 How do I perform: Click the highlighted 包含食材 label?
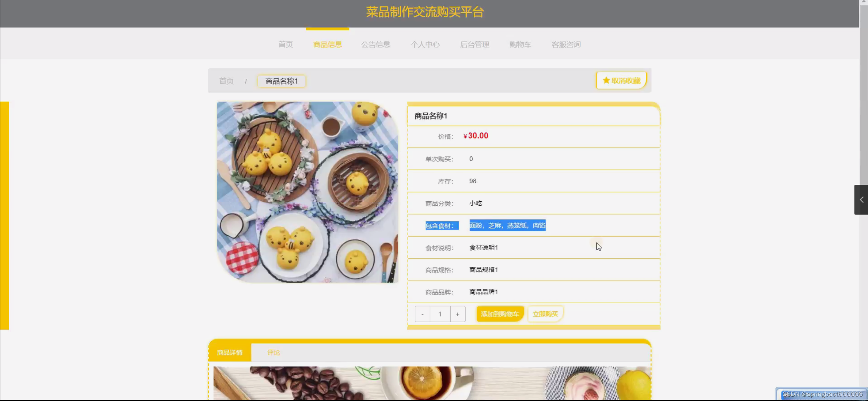(442, 226)
